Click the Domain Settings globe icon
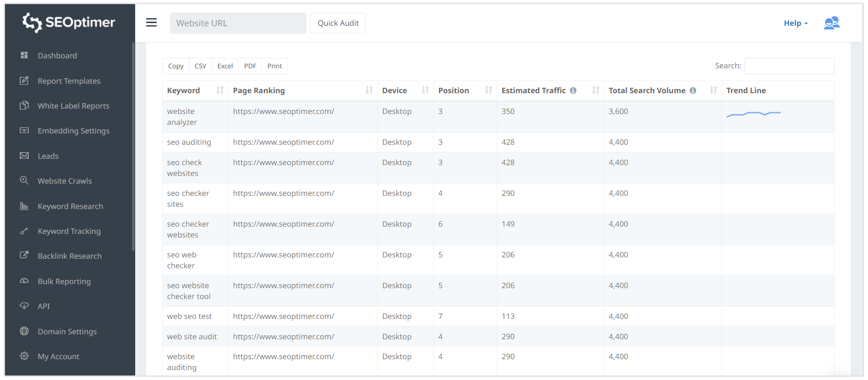868x380 pixels. click(x=24, y=331)
